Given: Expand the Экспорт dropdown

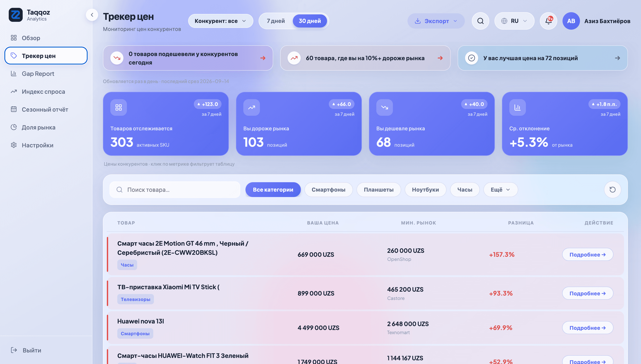Looking at the screenshot, I should 436,21.
